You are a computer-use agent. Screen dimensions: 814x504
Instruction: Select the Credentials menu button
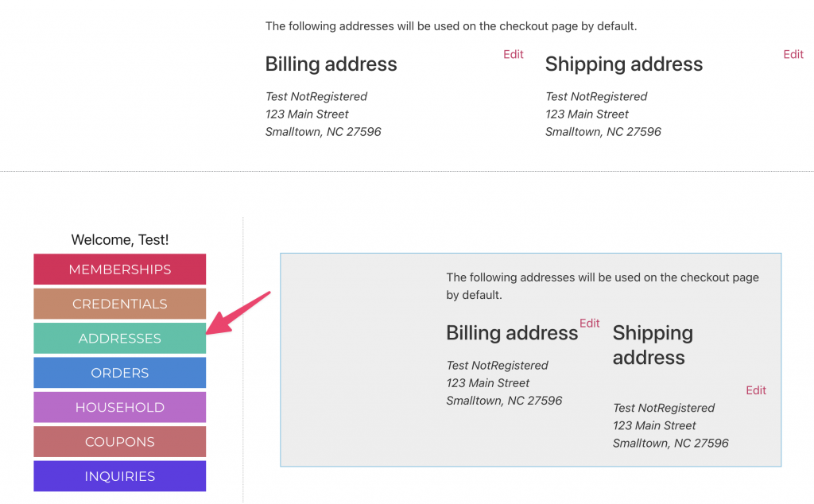pyautogui.click(x=119, y=304)
